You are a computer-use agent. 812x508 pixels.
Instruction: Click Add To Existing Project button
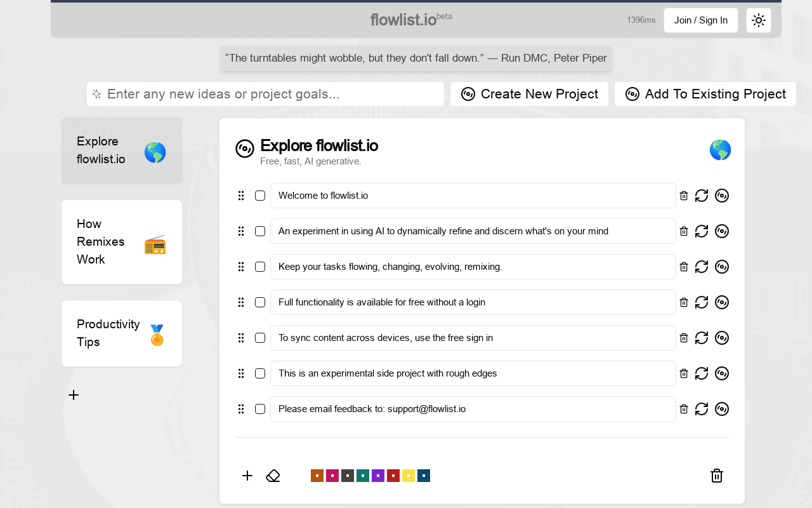[x=705, y=94]
